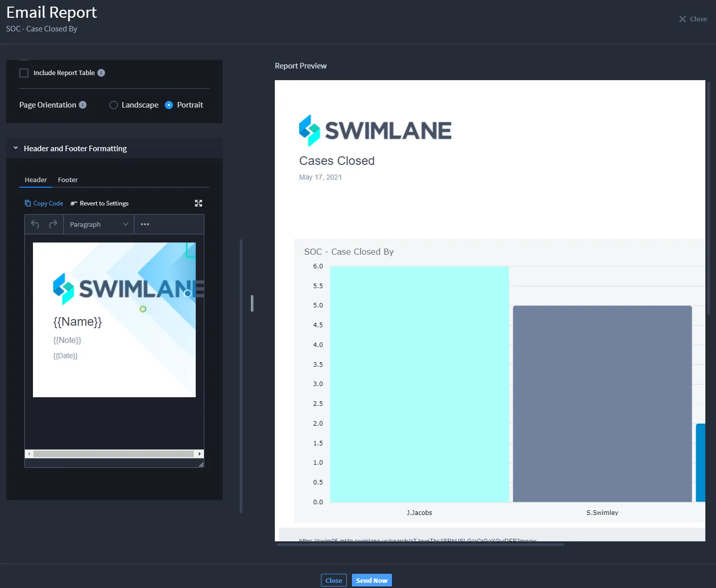
Task: Click the S.Swimley bar in the chart preview
Action: coord(602,404)
